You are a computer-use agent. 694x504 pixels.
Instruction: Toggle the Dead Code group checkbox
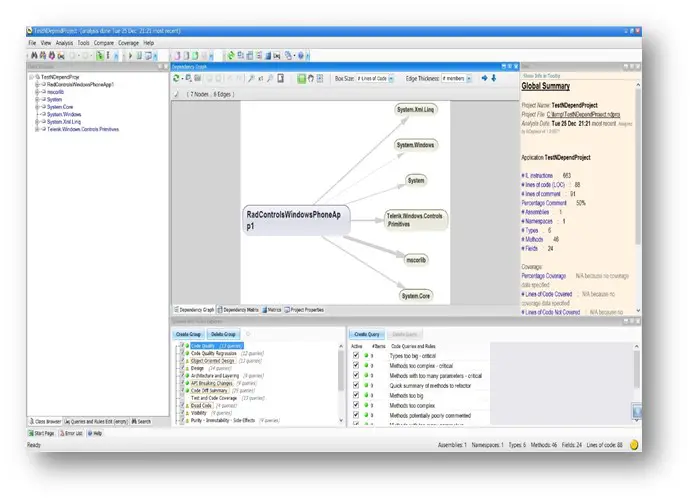pos(182,405)
